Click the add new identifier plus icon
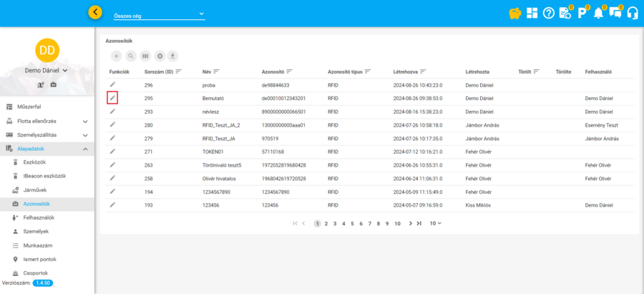Image resolution: width=644 pixels, height=294 pixels. click(117, 56)
